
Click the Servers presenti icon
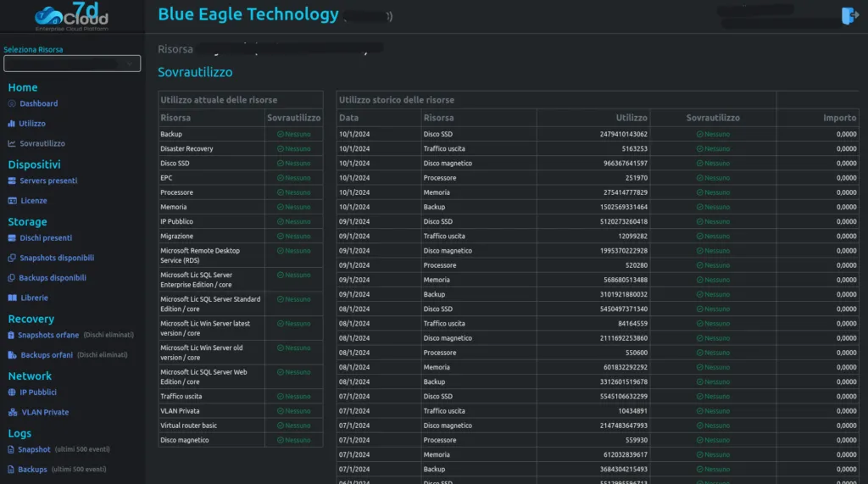(x=12, y=181)
